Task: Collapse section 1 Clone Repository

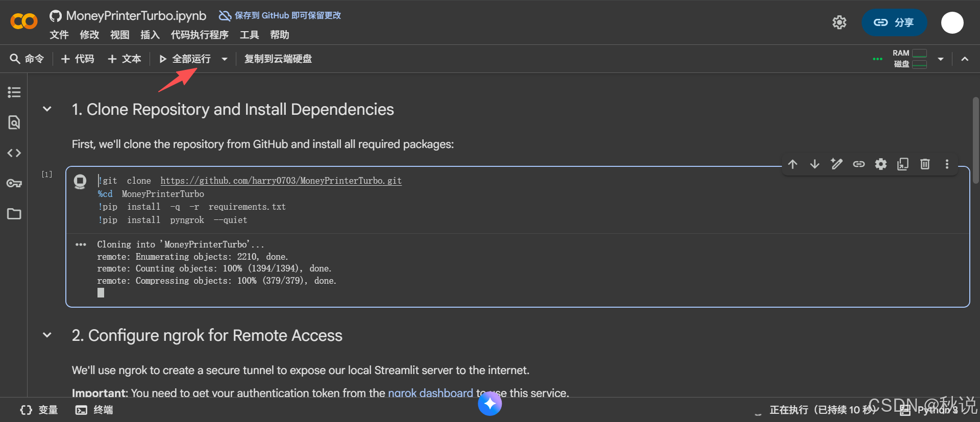Action: [x=47, y=109]
